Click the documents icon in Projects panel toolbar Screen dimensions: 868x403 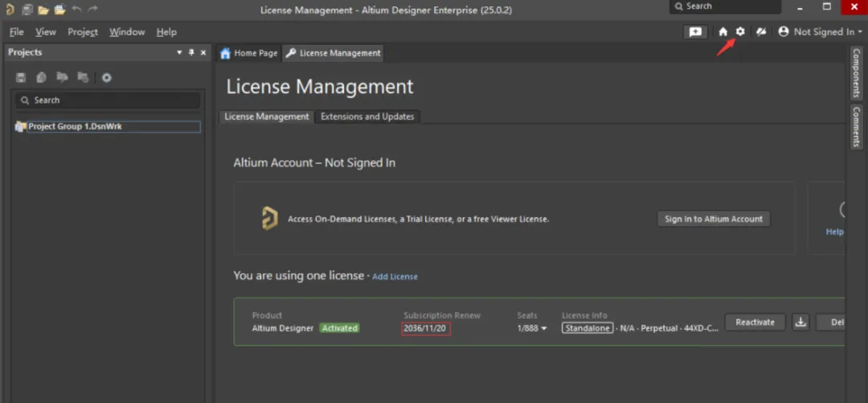(x=42, y=77)
